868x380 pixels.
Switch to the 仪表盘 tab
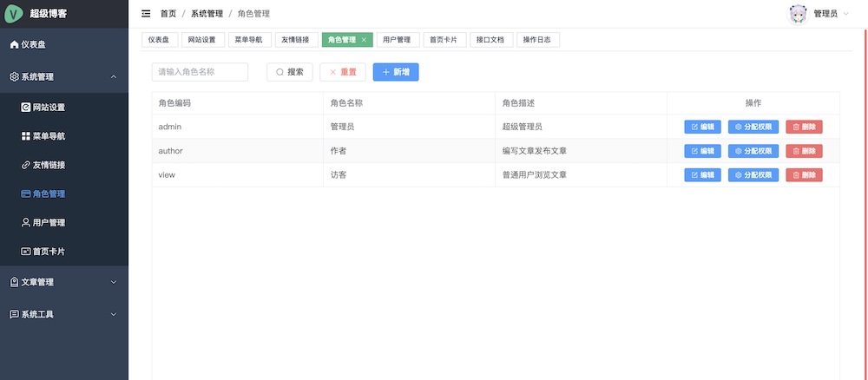159,40
